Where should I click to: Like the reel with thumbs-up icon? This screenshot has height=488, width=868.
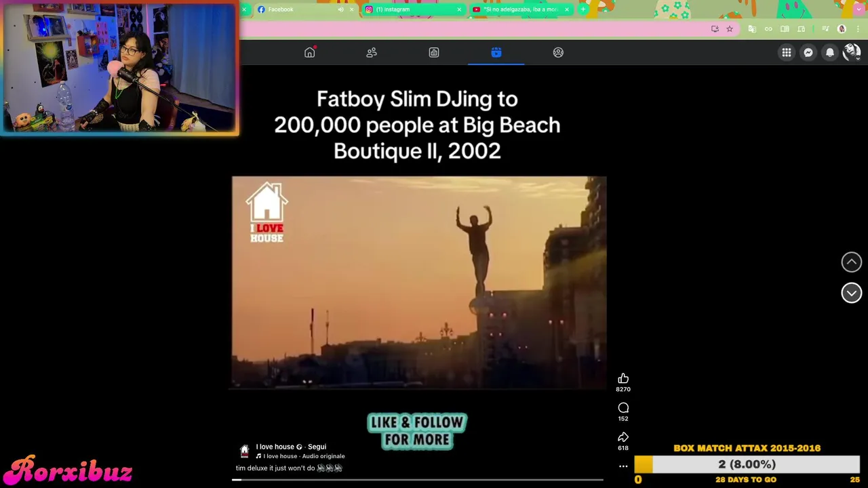coord(623,378)
